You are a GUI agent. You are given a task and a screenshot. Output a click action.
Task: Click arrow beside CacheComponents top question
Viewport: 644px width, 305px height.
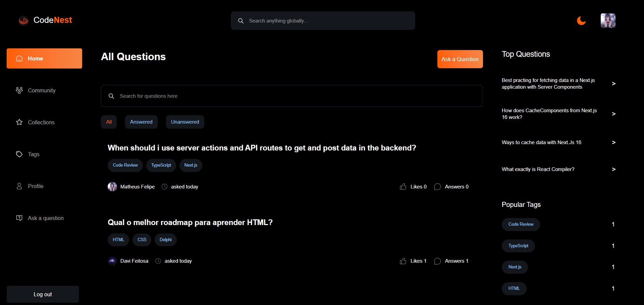pos(613,114)
